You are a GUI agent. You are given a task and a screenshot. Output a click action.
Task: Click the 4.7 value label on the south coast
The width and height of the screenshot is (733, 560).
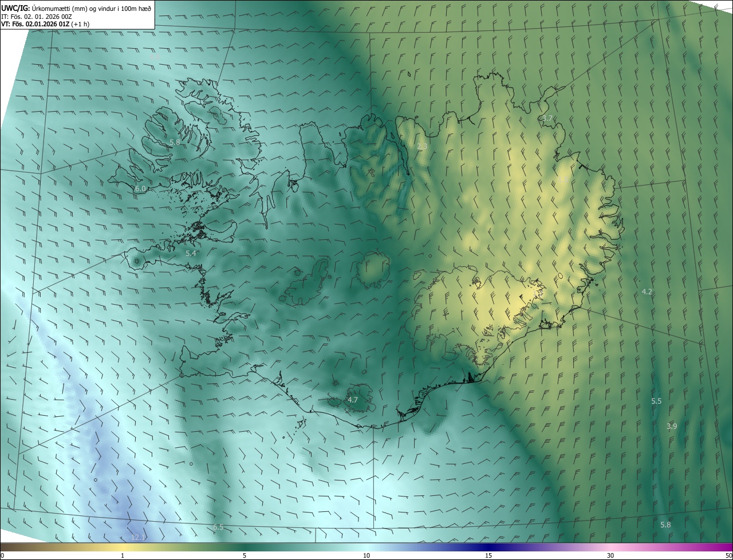point(353,400)
